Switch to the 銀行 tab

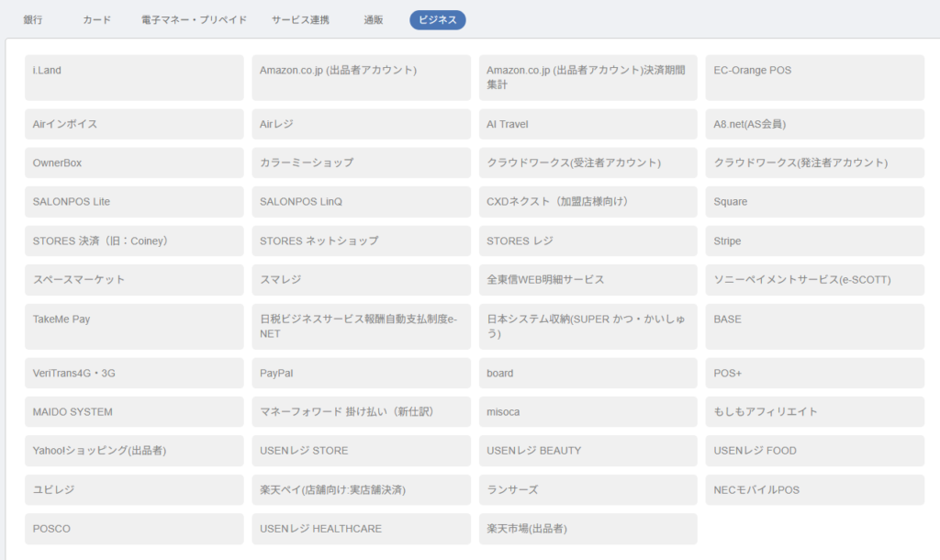(33, 20)
